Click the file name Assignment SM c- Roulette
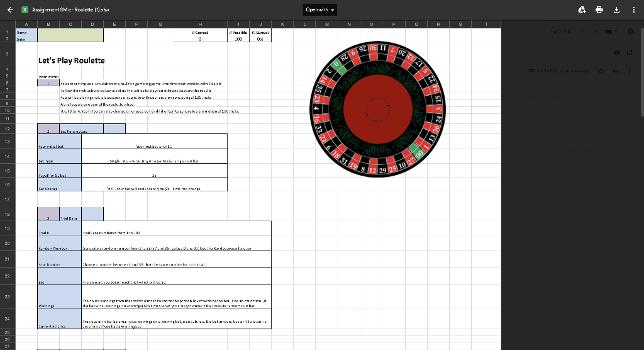 [x=70, y=10]
